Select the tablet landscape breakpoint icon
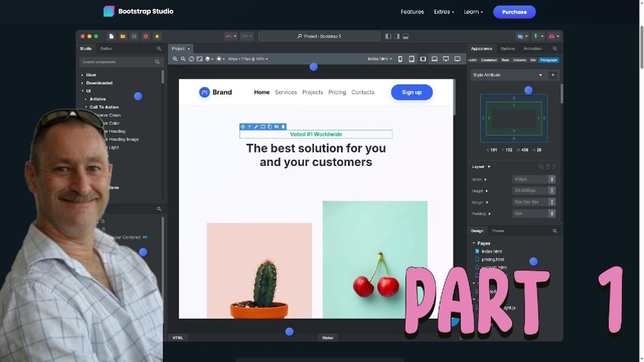The image size is (644, 362). click(423, 59)
